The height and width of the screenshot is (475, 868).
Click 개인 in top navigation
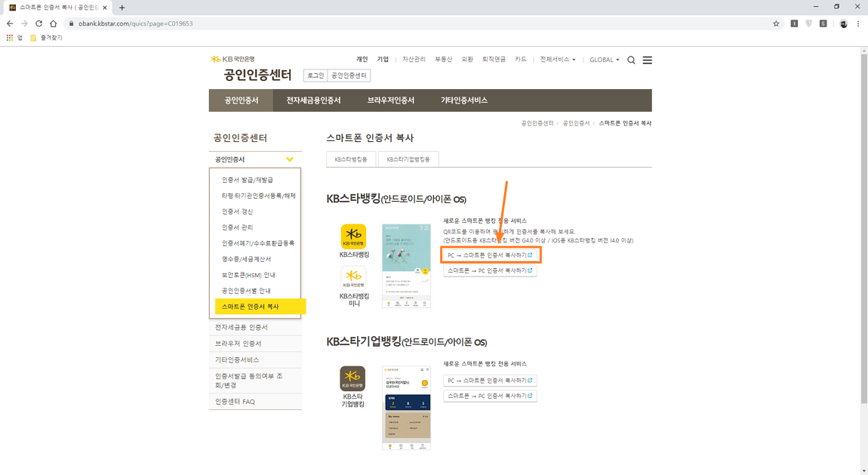click(x=362, y=59)
